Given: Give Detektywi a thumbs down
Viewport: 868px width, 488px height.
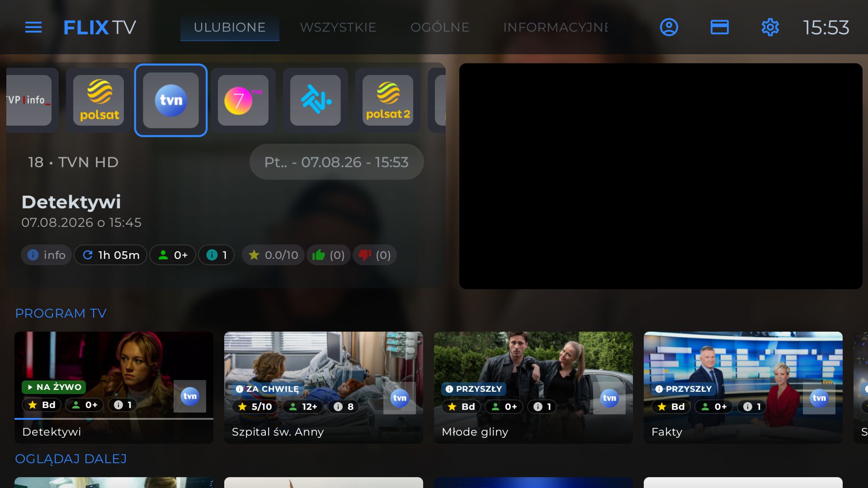Looking at the screenshot, I should pyautogui.click(x=375, y=255).
